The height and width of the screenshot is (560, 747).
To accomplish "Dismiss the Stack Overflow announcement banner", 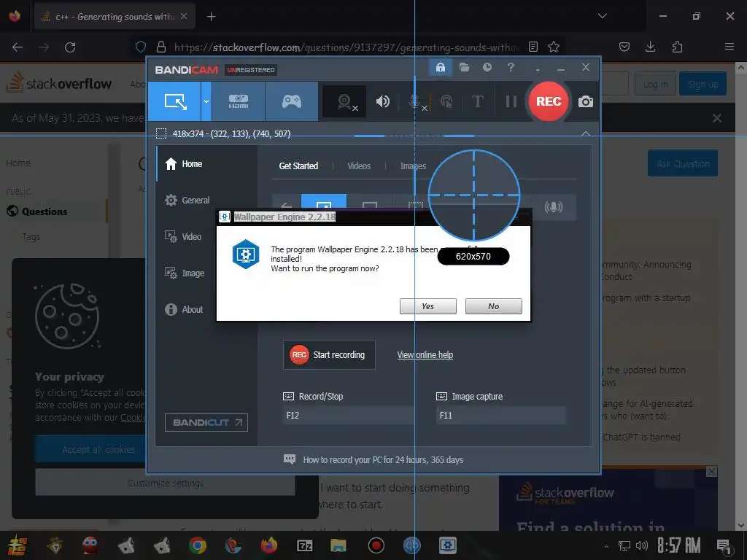I will [x=716, y=118].
